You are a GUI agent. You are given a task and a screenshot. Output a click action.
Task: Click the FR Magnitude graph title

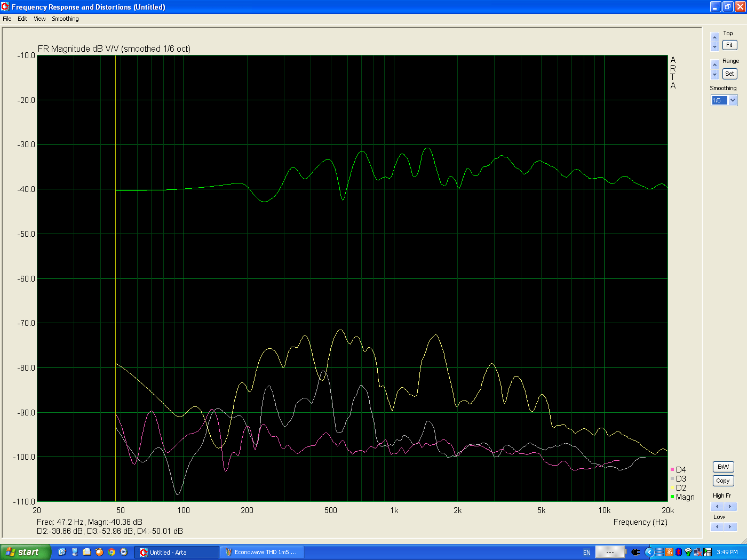(114, 49)
